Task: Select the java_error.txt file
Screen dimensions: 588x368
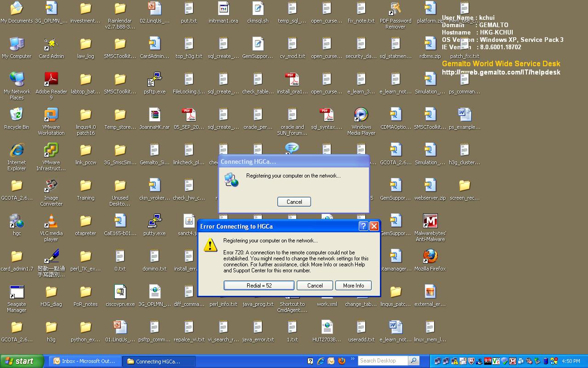Action: tap(258, 331)
